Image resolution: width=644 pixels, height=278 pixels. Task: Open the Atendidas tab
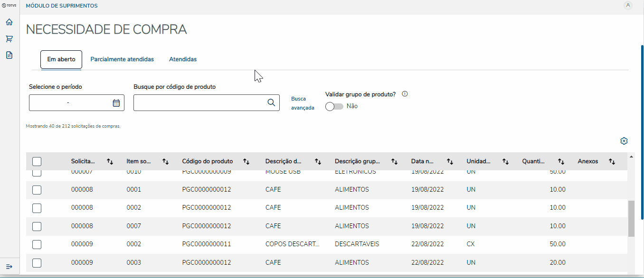[183, 59]
